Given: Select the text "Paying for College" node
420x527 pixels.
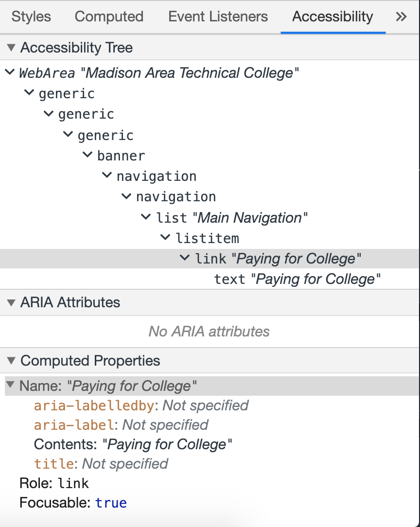Looking at the screenshot, I should point(297,279).
